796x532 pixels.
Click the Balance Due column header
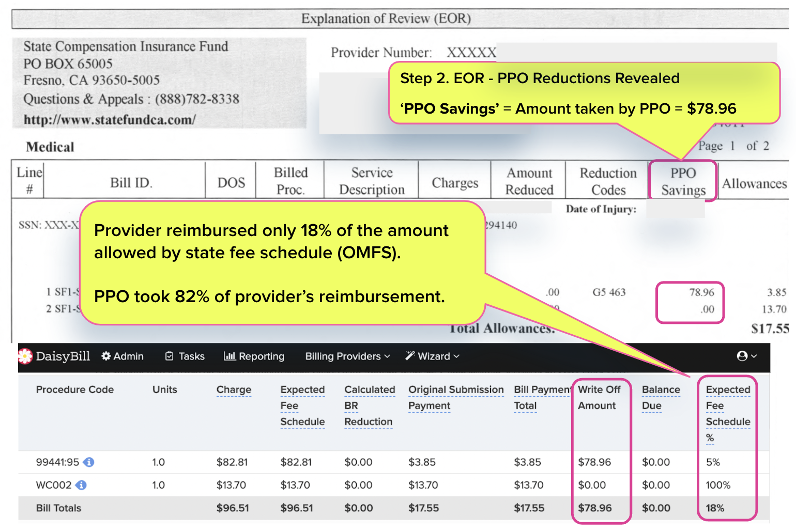tap(661, 398)
